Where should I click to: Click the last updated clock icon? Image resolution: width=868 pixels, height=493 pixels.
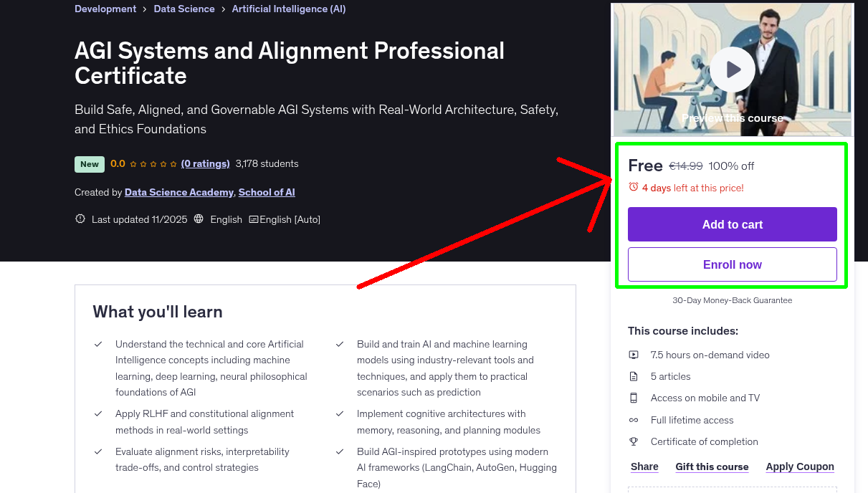pyautogui.click(x=80, y=219)
